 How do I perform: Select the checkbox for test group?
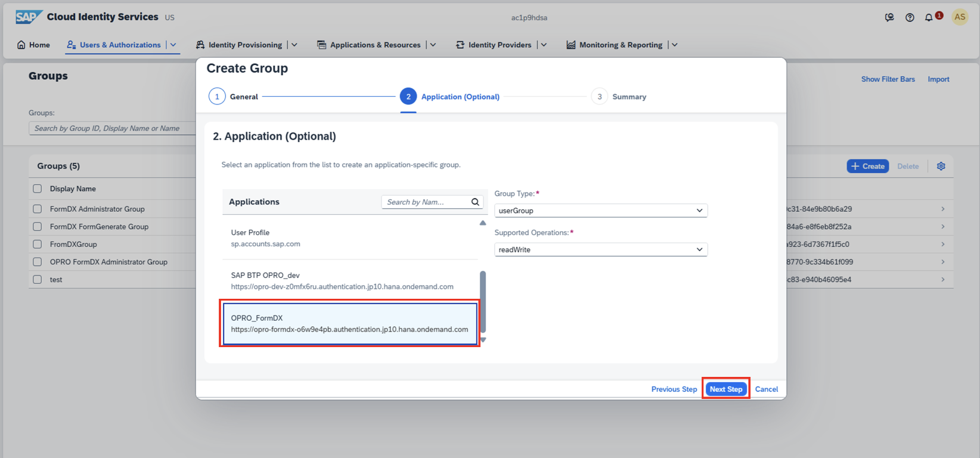tap(38, 279)
